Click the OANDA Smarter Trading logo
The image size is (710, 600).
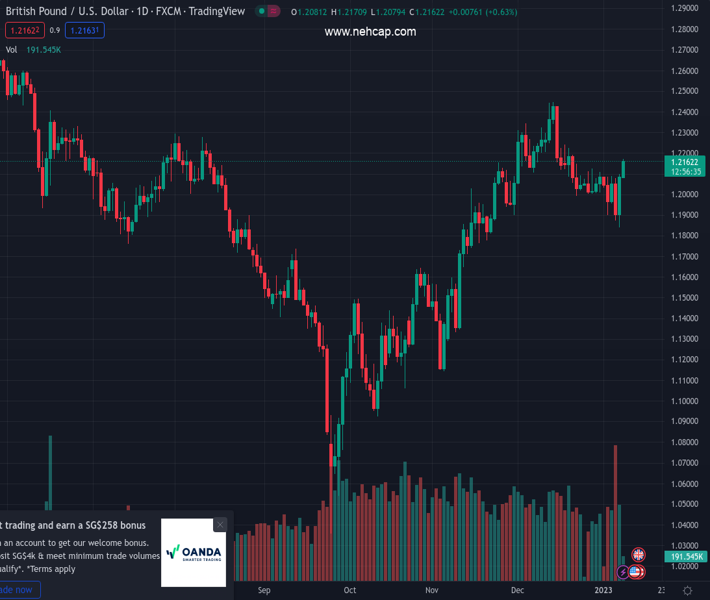[194, 552]
